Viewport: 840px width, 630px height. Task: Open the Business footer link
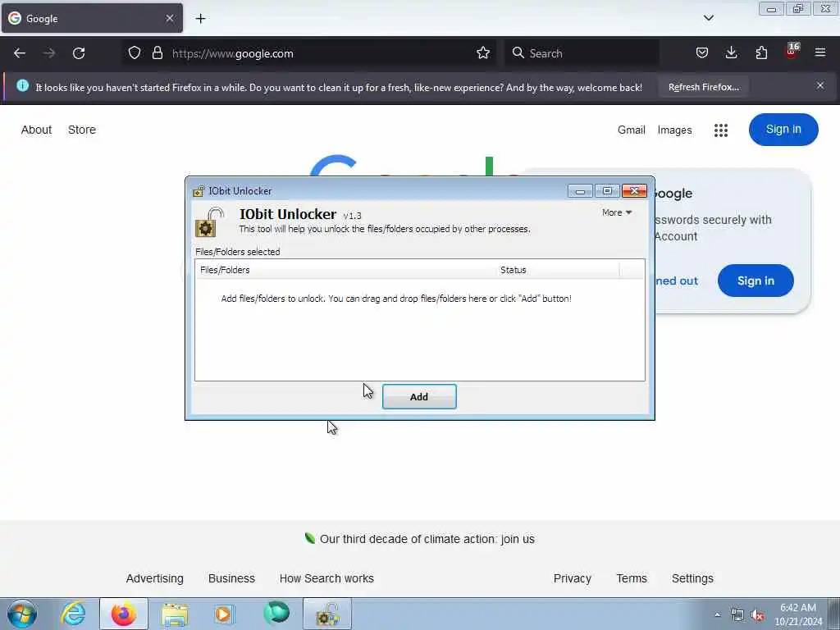click(231, 578)
